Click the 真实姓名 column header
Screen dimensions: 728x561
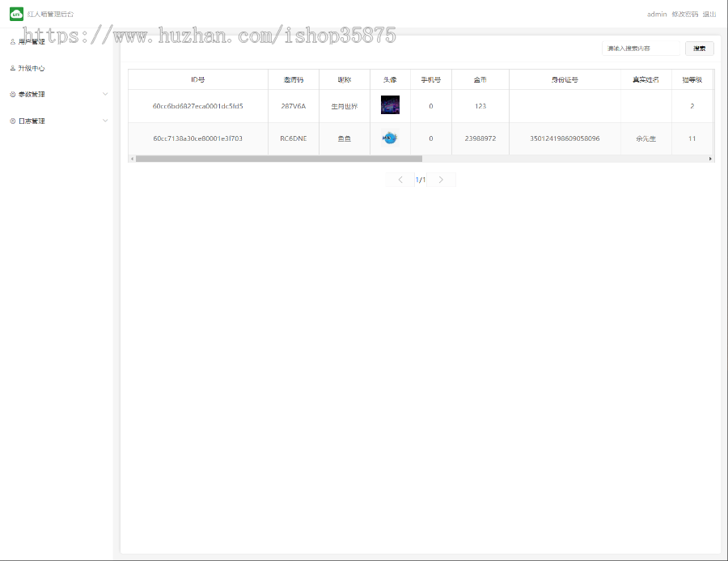[x=645, y=79]
